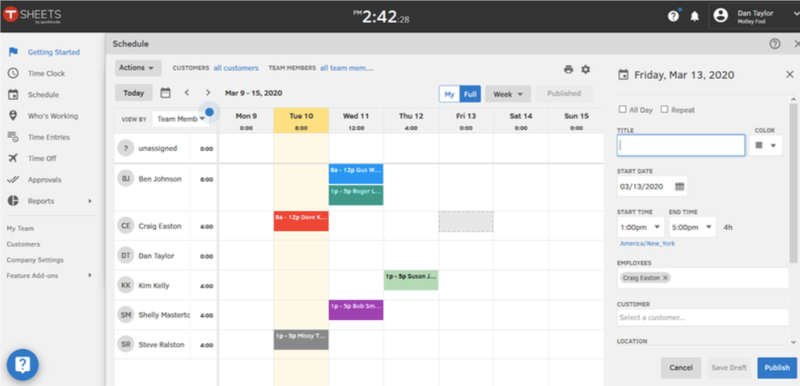Close the Friday, Mar 13 shift panel
Viewport: 800px width, 386px height.
pos(790,75)
